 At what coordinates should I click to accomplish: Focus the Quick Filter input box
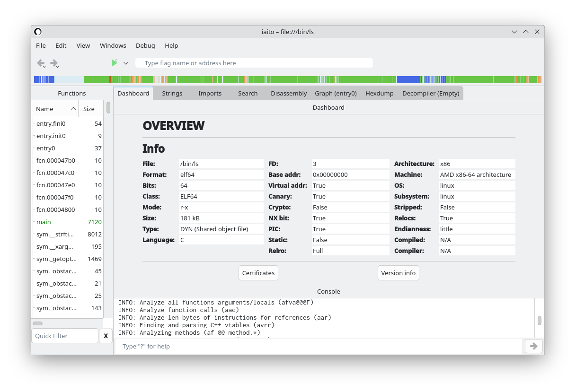click(65, 336)
